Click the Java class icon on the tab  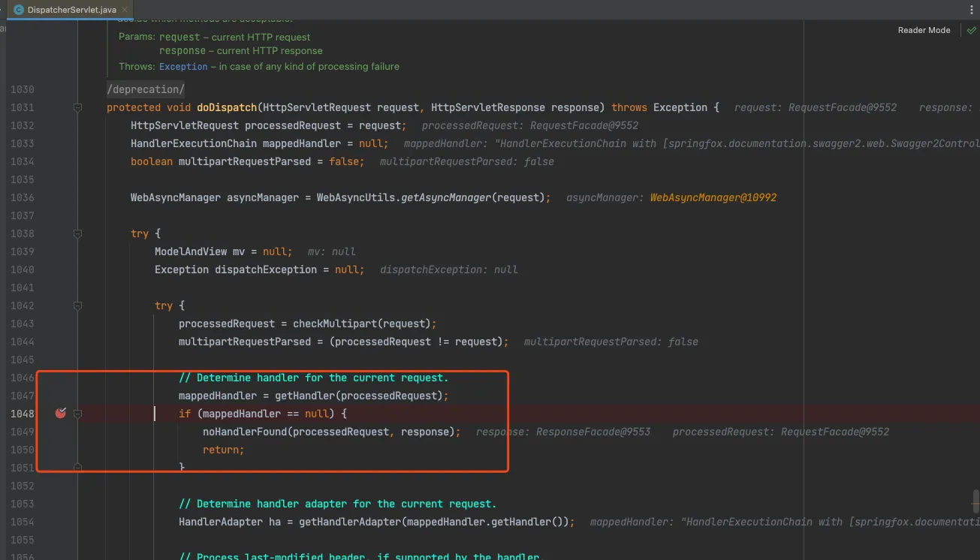pos(19,10)
